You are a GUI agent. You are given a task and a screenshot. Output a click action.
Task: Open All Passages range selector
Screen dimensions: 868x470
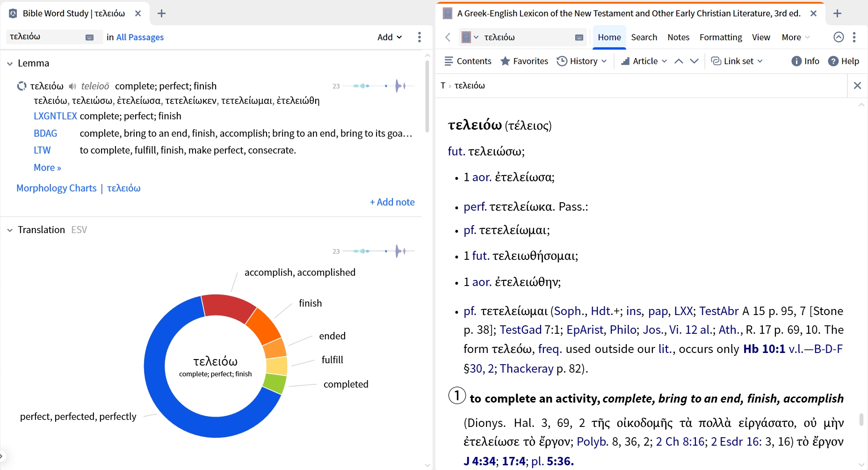(140, 37)
